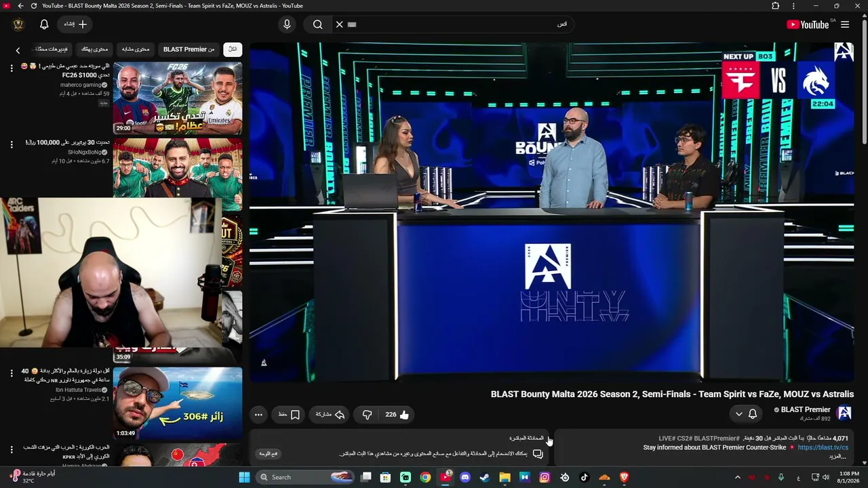Open BLAST Premier channel avatar
This screenshot has height=488, width=868.
(844, 413)
